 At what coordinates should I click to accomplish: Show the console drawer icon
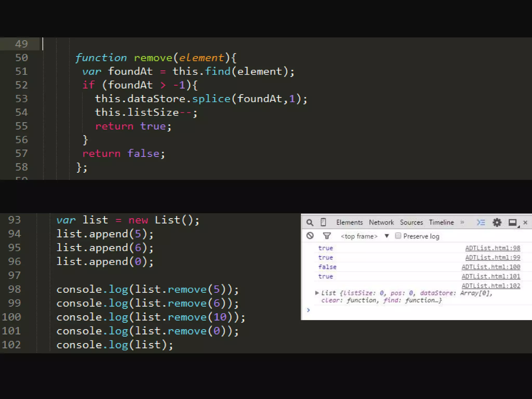click(481, 223)
